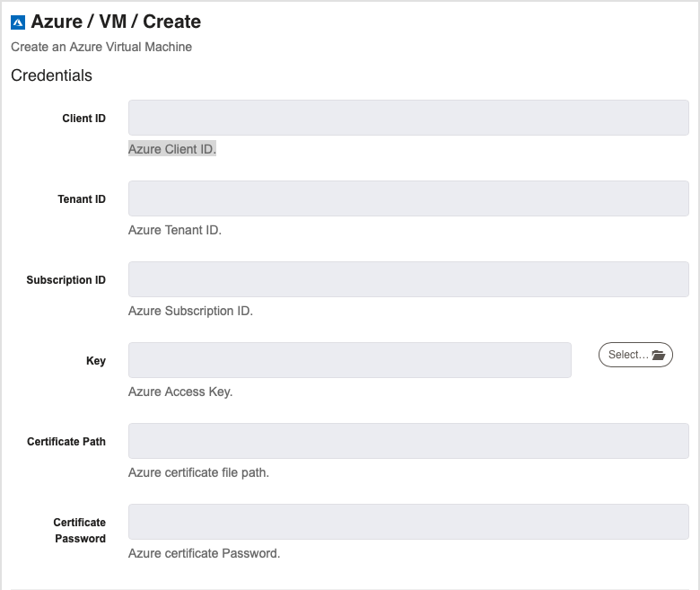Focus the Certificate Password input field
The image size is (700, 590).
tap(408, 522)
